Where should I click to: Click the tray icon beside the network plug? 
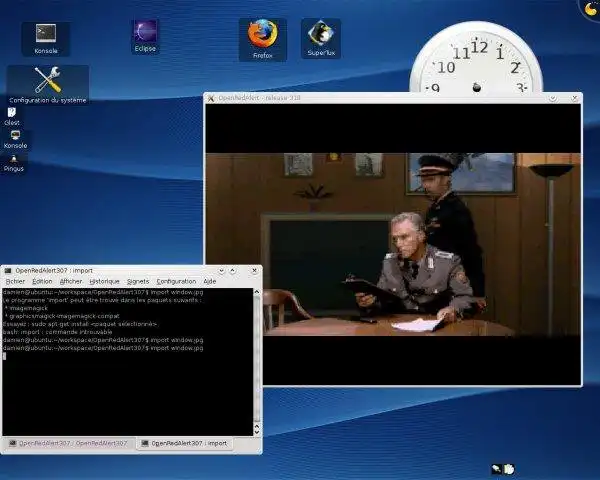[x=509, y=469]
